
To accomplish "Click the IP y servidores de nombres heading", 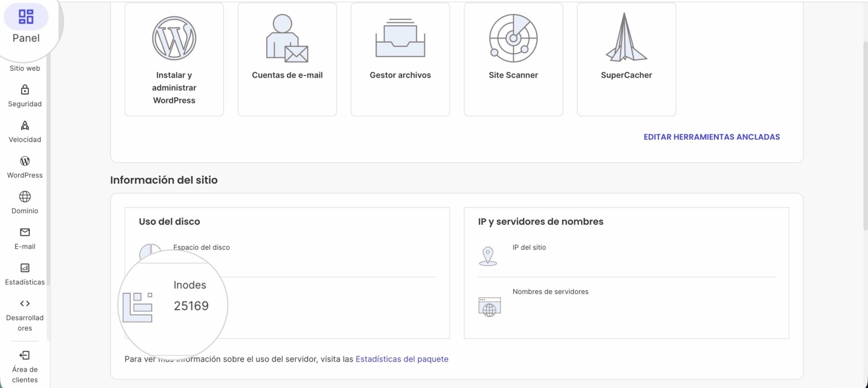I will tap(541, 222).
